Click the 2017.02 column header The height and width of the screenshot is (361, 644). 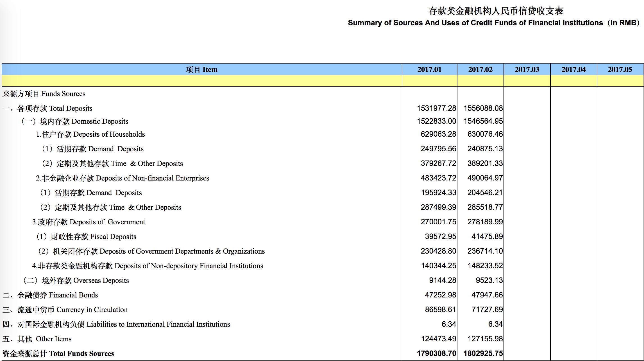coord(480,69)
